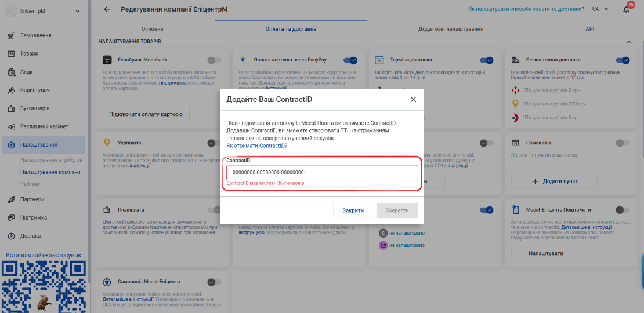The width and height of the screenshot is (644, 313).
Task: Switch to the API tab
Action: tap(590, 29)
